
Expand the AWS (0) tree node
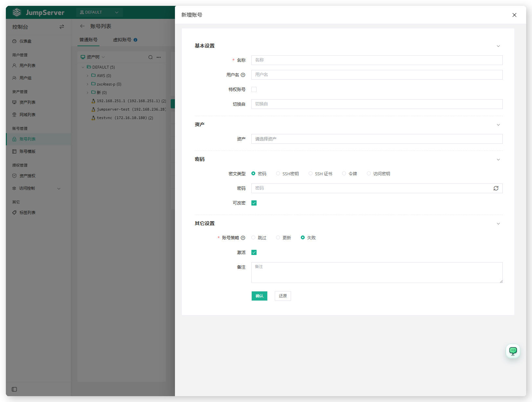[x=87, y=75]
